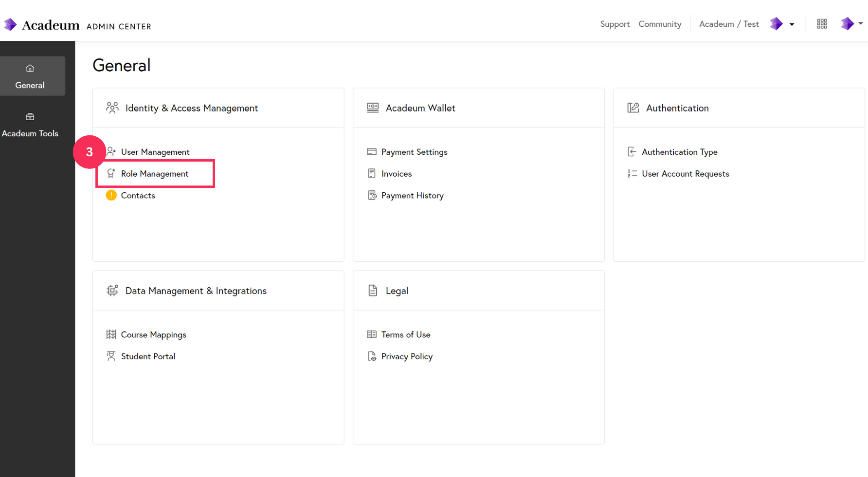
Task: Click the User Account Requests list icon
Action: click(x=632, y=173)
